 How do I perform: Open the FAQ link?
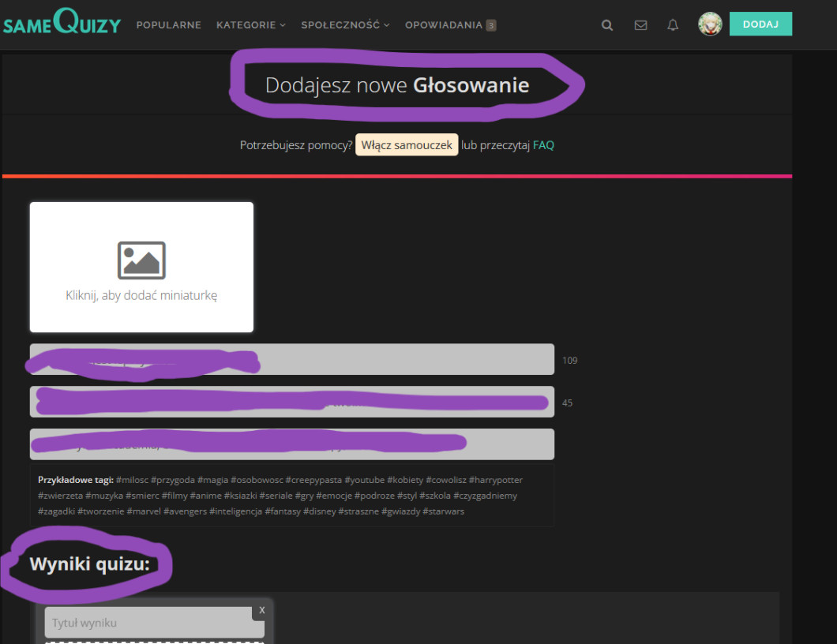point(543,145)
